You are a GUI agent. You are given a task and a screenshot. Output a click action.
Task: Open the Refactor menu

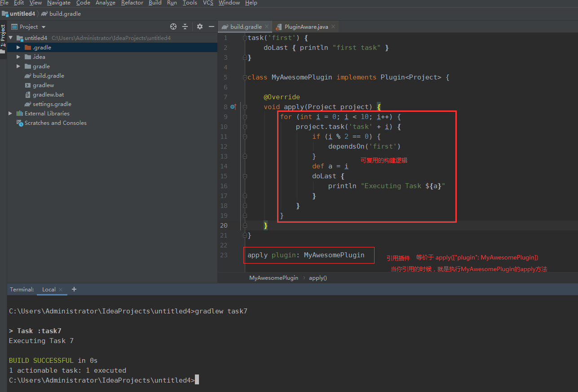[x=132, y=3]
